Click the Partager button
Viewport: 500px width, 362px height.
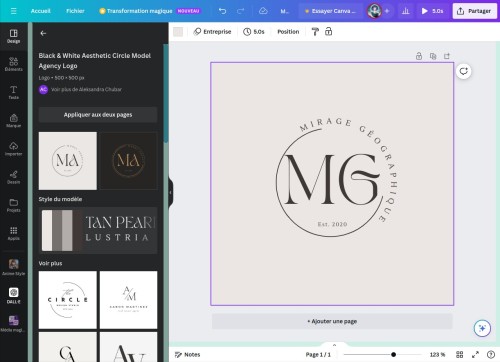[x=474, y=11]
